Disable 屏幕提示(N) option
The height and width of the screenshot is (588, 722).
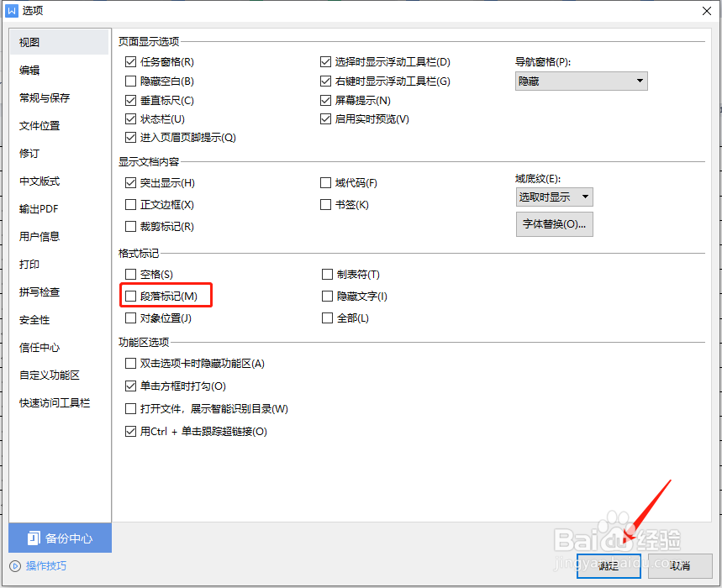[325, 100]
